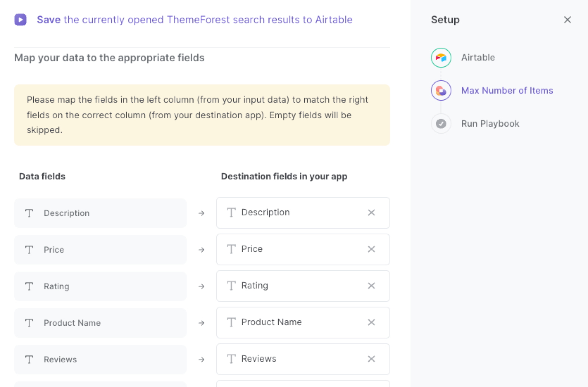Remove the Product Name destination mapping
This screenshot has height=387, width=588.
point(372,322)
